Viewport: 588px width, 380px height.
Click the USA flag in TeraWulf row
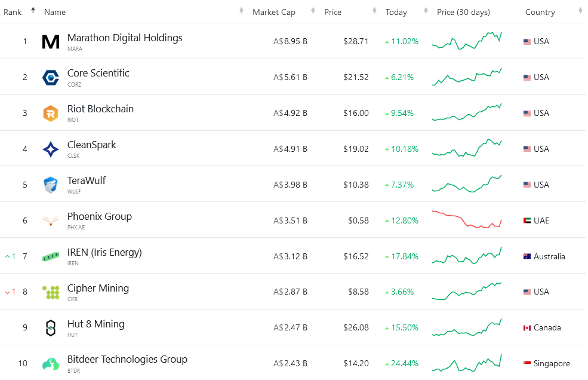point(527,185)
